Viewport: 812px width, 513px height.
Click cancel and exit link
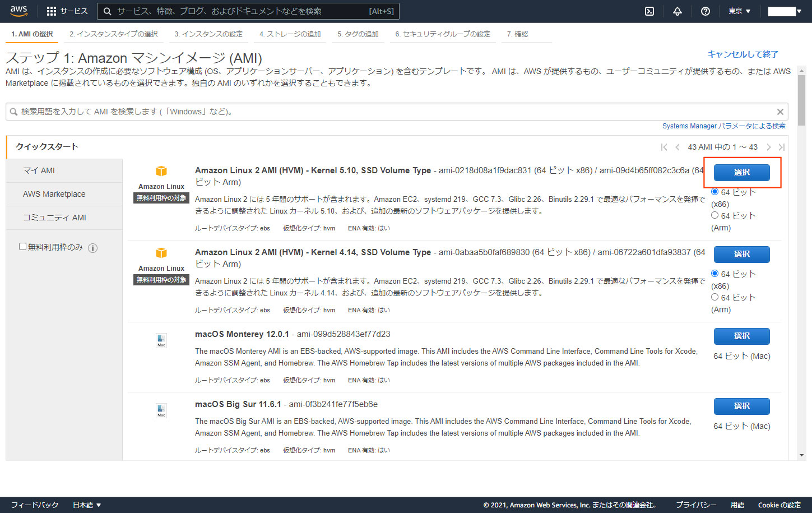tap(743, 54)
